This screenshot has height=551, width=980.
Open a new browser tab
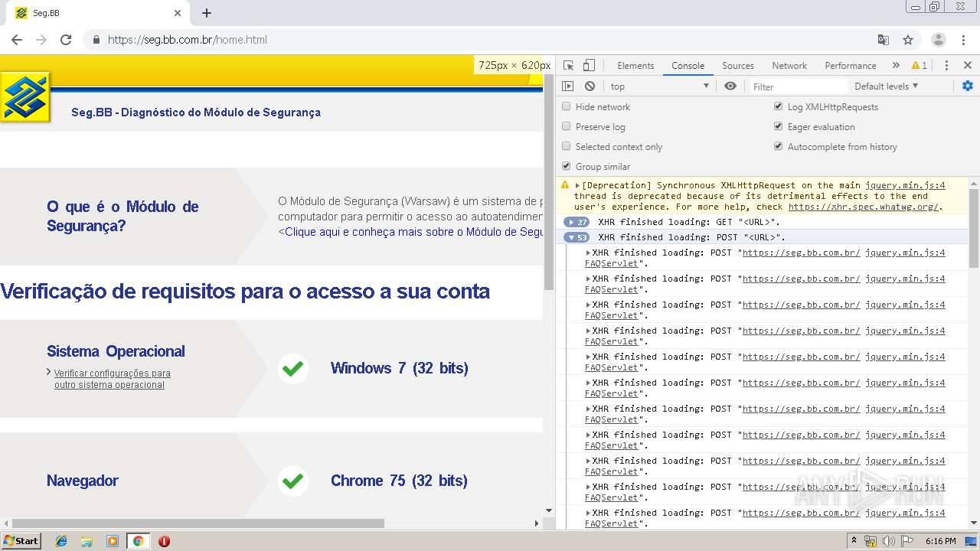(207, 13)
